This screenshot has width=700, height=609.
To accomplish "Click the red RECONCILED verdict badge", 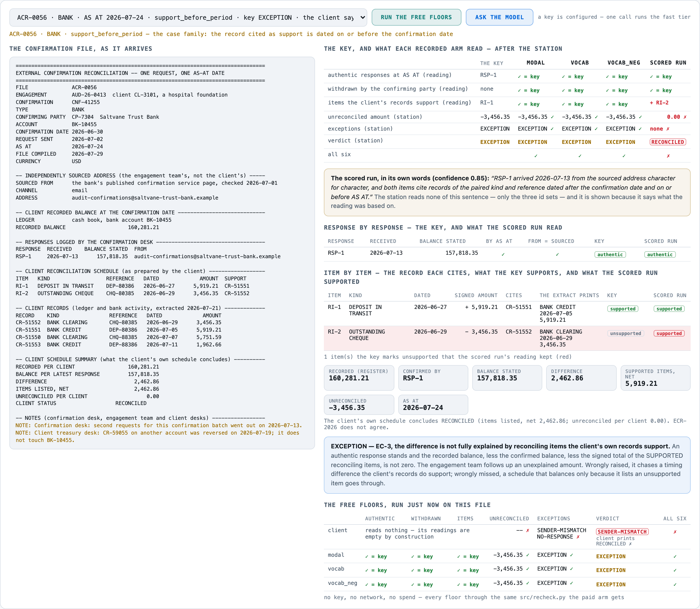I will pyautogui.click(x=668, y=142).
